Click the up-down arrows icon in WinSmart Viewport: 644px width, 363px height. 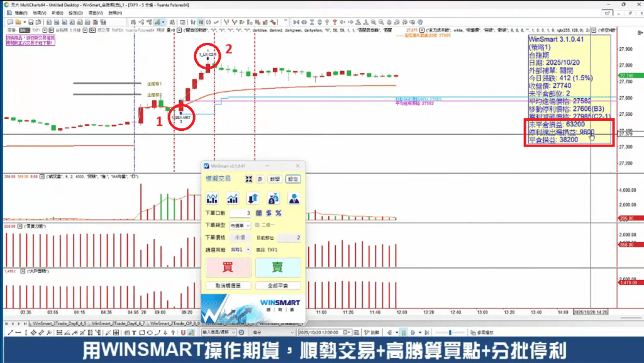click(253, 199)
